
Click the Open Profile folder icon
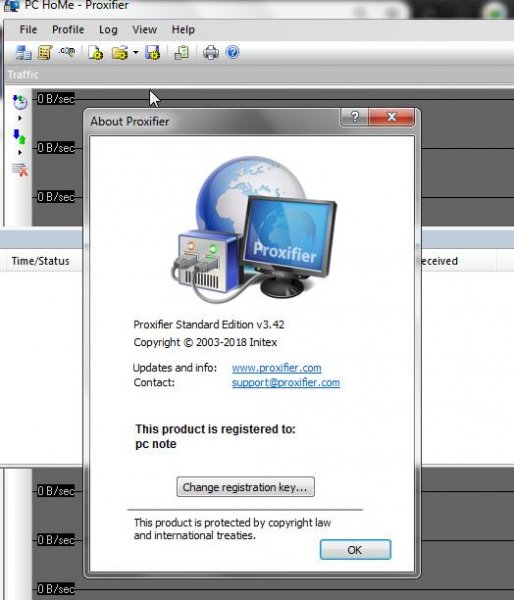click(x=120, y=52)
